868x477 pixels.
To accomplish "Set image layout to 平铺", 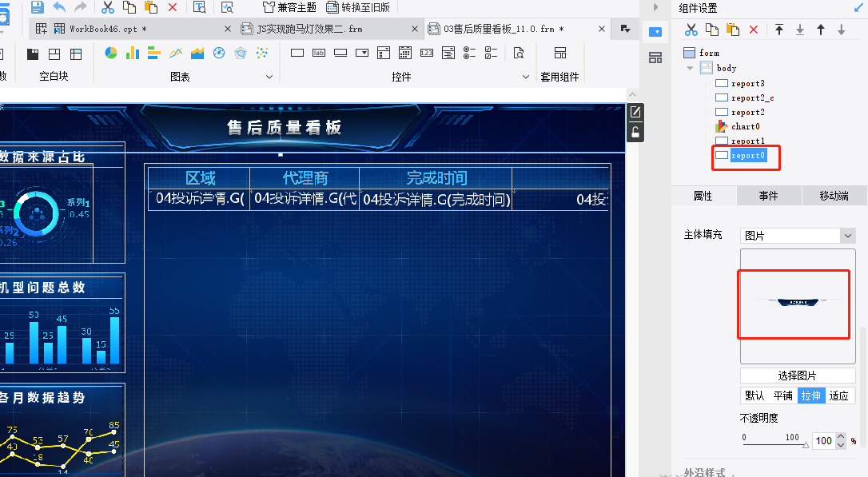I will pos(783,396).
